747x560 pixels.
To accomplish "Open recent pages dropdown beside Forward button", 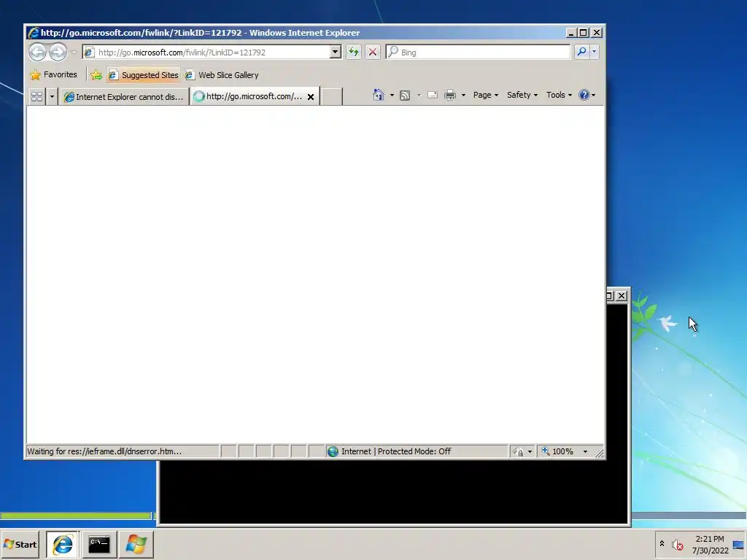I will point(74,52).
